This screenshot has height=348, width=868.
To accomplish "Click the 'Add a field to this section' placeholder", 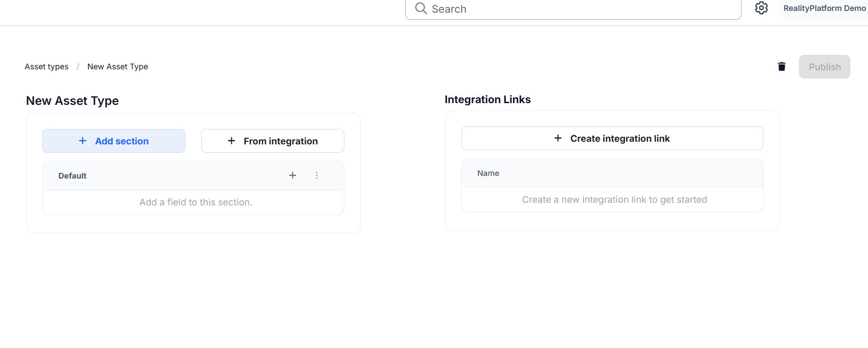I will [196, 202].
